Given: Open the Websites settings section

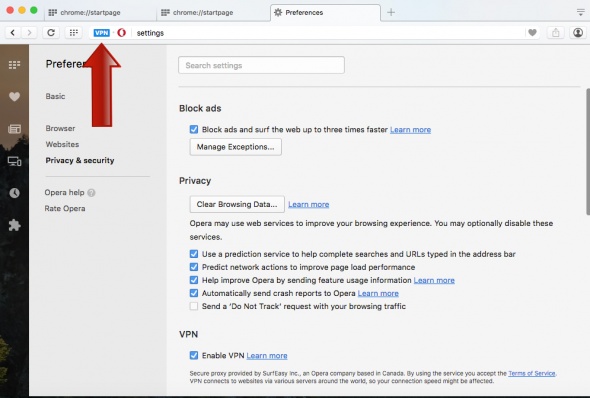Looking at the screenshot, I should [62, 144].
